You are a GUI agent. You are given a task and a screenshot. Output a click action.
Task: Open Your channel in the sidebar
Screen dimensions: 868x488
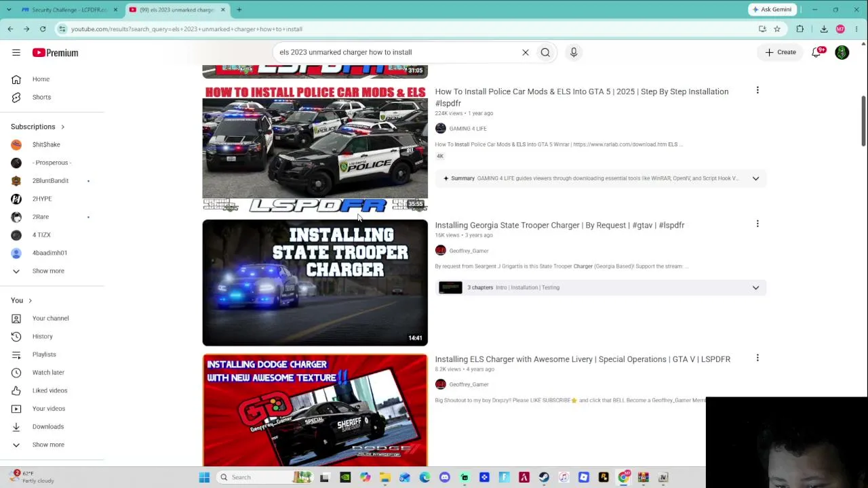pyautogui.click(x=50, y=319)
